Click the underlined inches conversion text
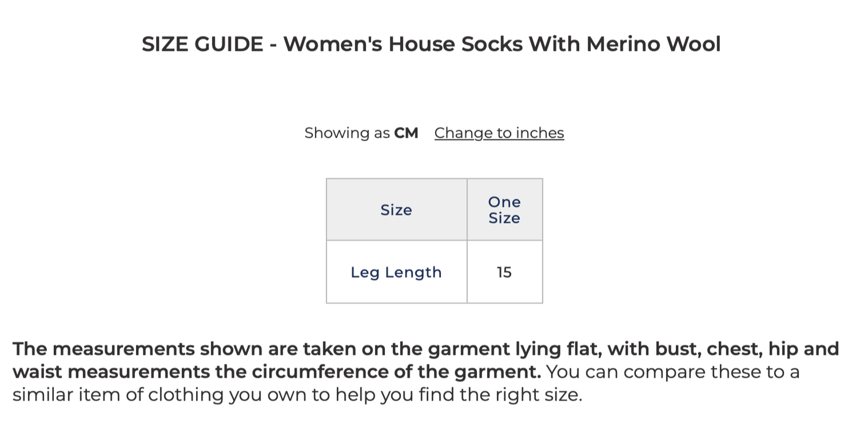Viewport: 868px width, 424px height. [x=498, y=132]
